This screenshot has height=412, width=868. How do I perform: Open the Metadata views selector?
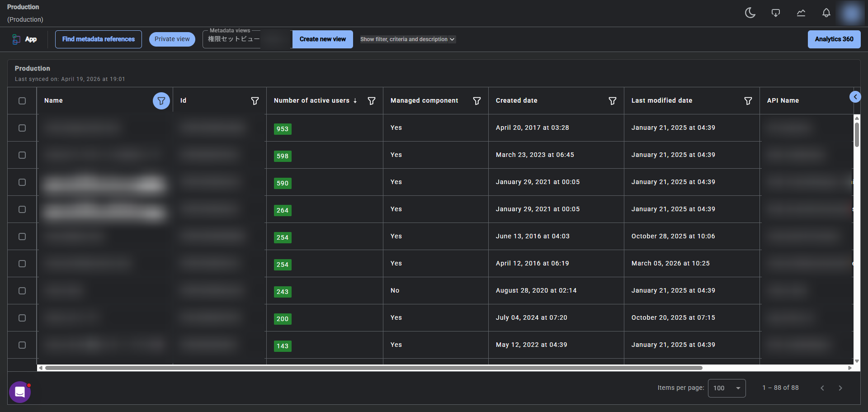pyautogui.click(x=233, y=39)
